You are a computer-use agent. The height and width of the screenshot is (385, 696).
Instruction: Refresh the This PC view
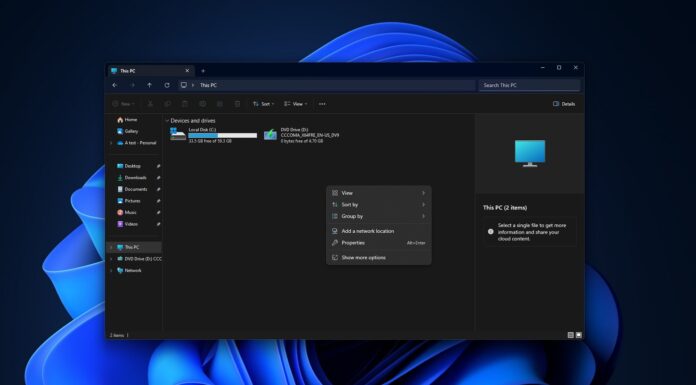click(x=167, y=85)
